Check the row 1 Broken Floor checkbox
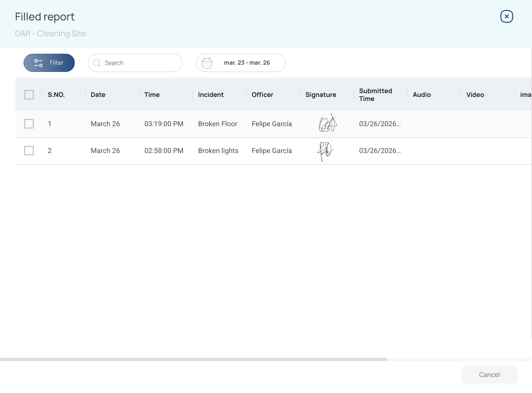 29,124
